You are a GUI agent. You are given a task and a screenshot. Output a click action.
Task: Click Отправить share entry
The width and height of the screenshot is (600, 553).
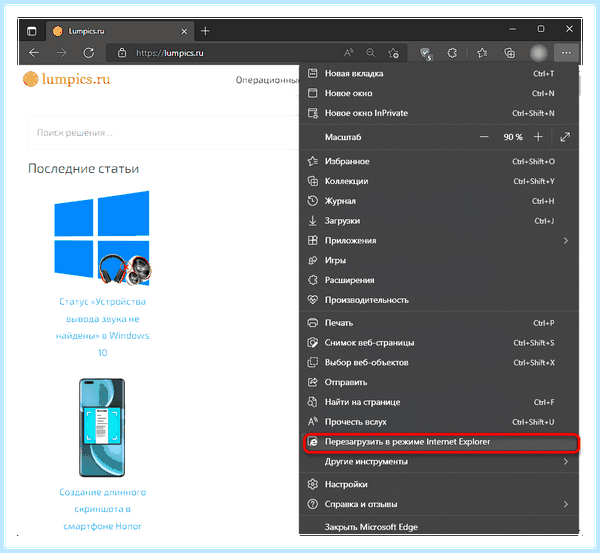[439, 382]
